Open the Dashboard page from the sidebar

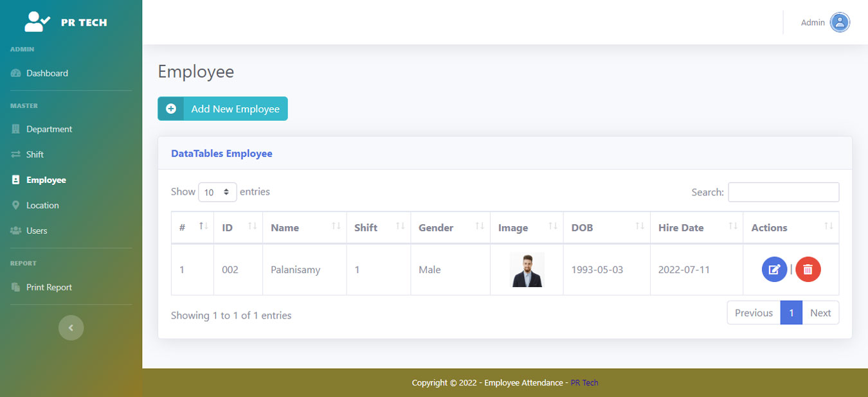point(47,73)
